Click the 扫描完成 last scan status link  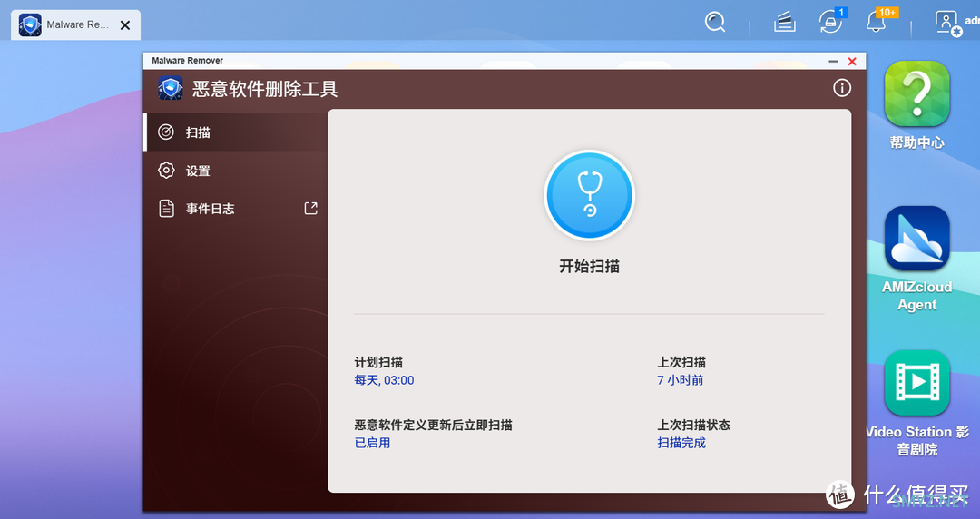coord(681,443)
